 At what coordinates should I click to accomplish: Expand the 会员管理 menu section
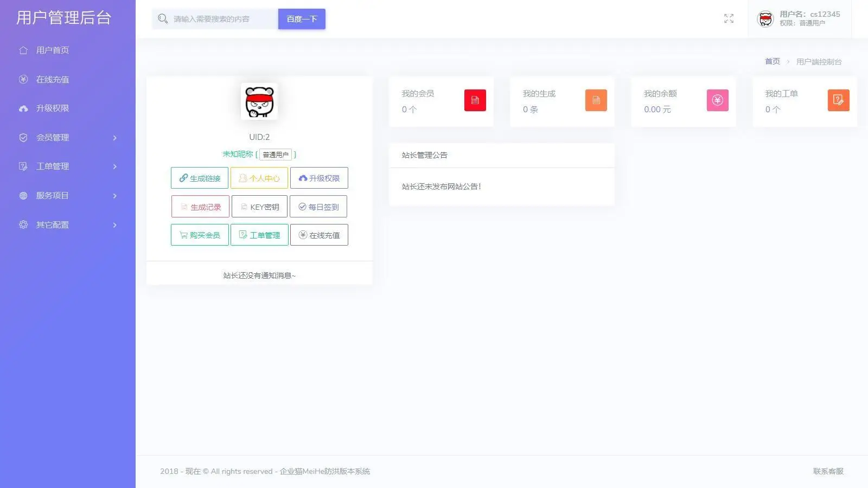pyautogui.click(x=53, y=137)
